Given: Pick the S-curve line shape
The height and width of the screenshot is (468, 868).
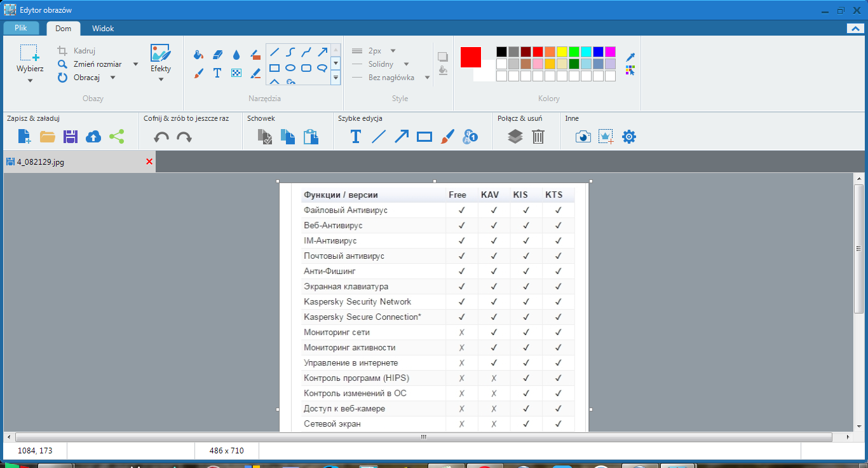Looking at the screenshot, I should (290, 52).
